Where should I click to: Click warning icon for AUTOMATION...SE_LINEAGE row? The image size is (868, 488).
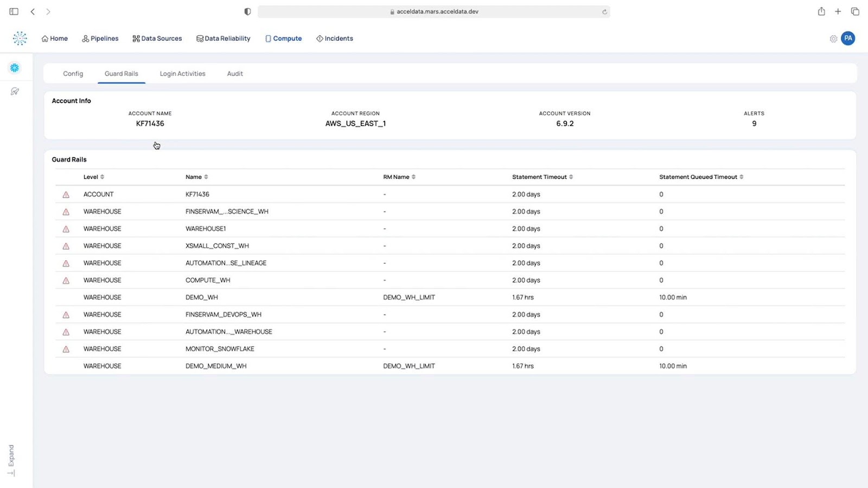tap(66, 264)
